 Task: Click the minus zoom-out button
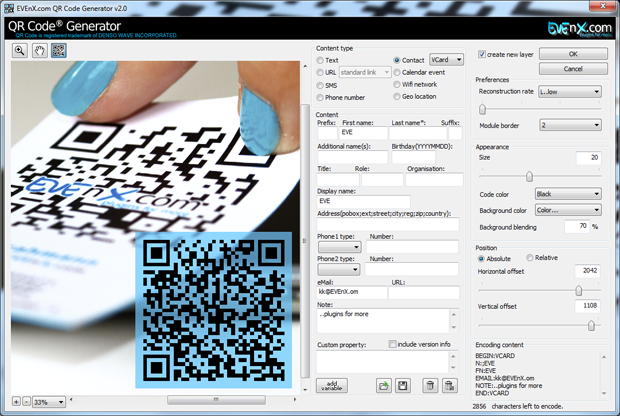26,402
